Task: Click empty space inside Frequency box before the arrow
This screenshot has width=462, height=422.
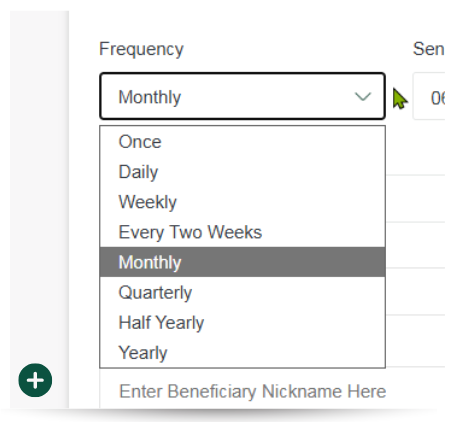Action: 267,97
